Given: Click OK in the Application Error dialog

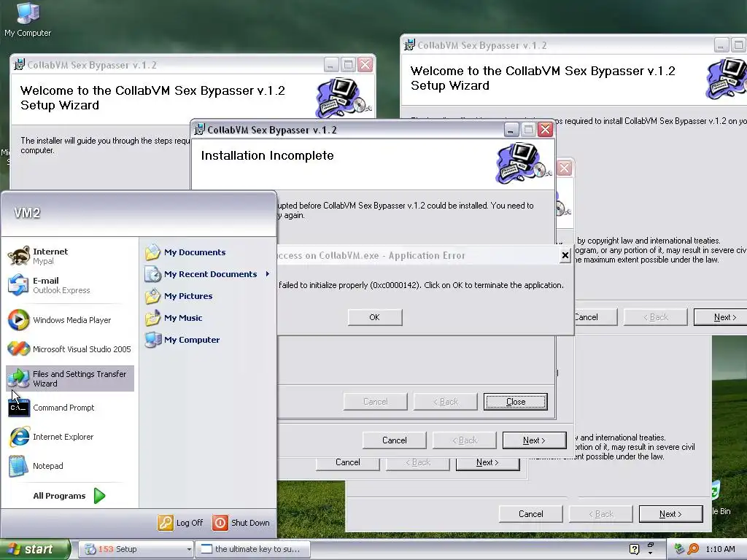Looking at the screenshot, I should [375, 317].
